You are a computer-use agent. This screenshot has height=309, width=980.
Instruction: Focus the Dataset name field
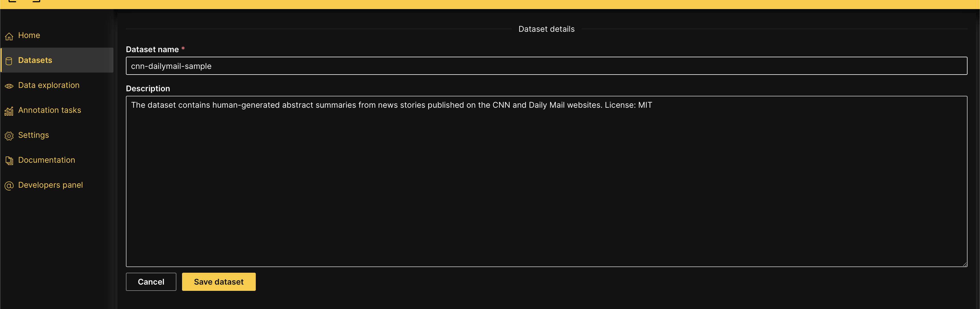(x=546, y=66)
